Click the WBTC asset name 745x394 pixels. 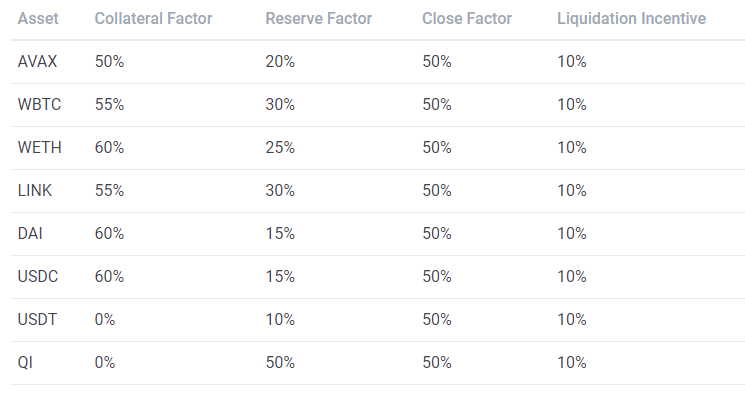(x=39, y=105)
